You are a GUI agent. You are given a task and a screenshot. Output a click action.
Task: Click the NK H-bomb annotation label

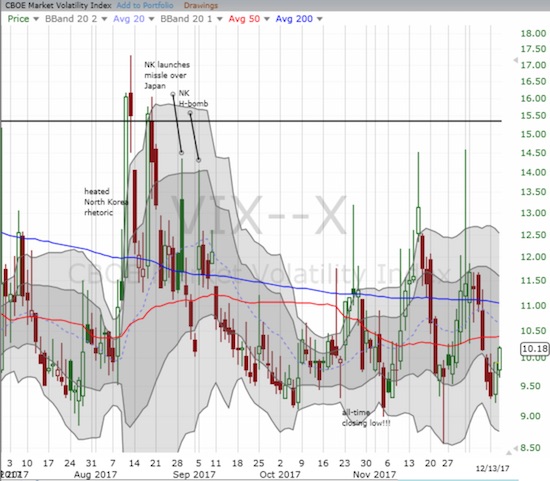193,98
